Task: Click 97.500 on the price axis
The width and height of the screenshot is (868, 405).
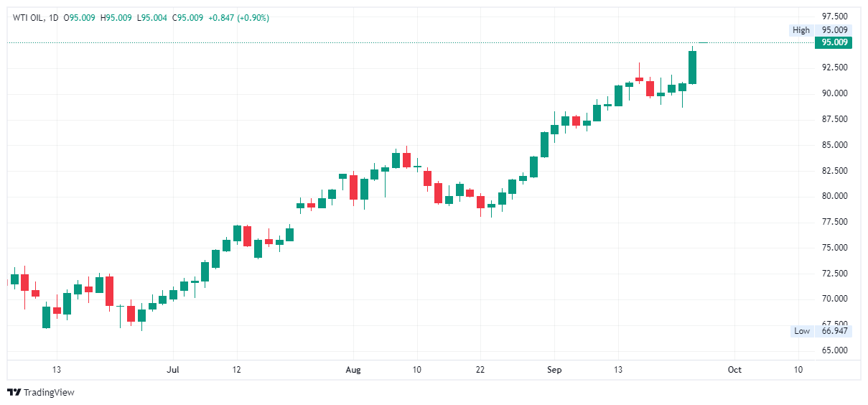Action: (x=835, y=17)
